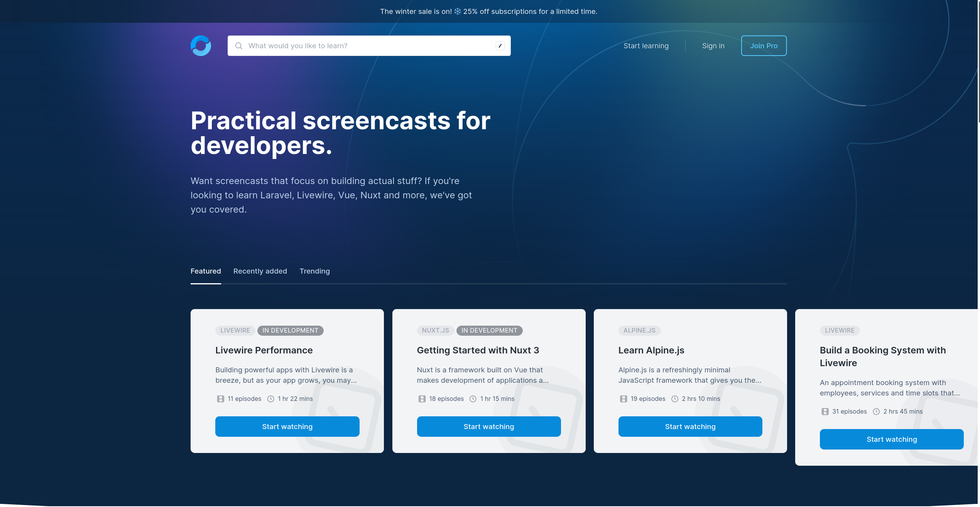Click film icon next to 31 episodes
This screenshot has width=980, height=507.
pyautogui.click(x=825, y=412)
